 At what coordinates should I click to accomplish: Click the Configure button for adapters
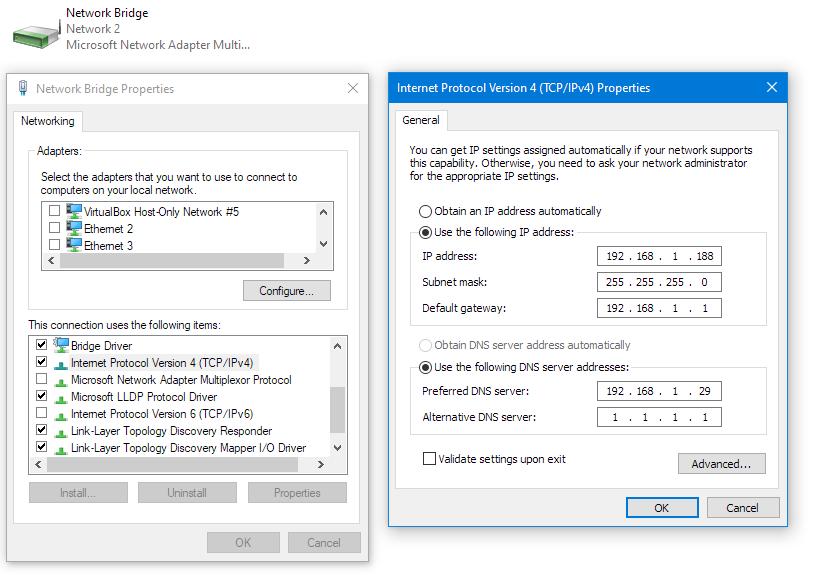tap(286, 291)
